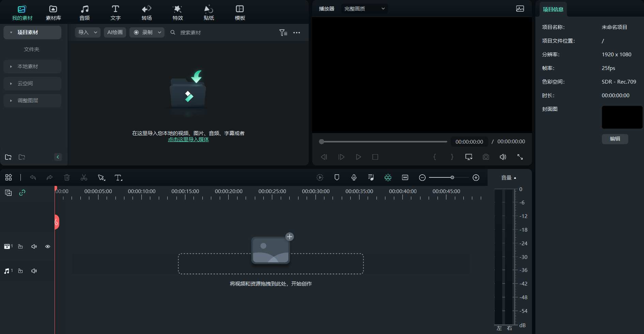Image resolution: width=644 pixels, height=334 pixels.
Task: Select the text tool in timeline toolbar
Action: [x=118, y=177]
